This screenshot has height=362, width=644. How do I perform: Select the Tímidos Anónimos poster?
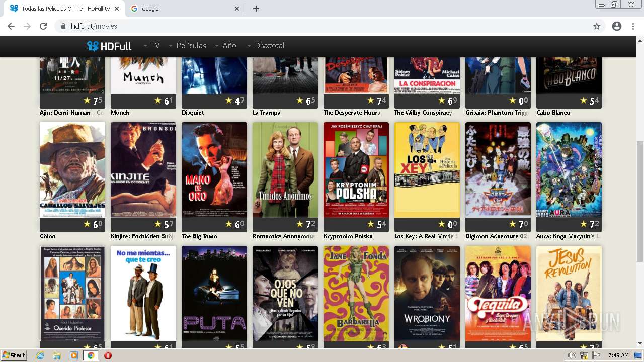click(x=285, y=170)
